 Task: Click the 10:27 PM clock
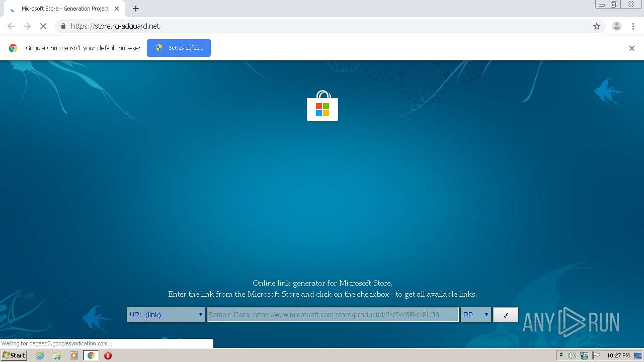[x=618, y=355]
